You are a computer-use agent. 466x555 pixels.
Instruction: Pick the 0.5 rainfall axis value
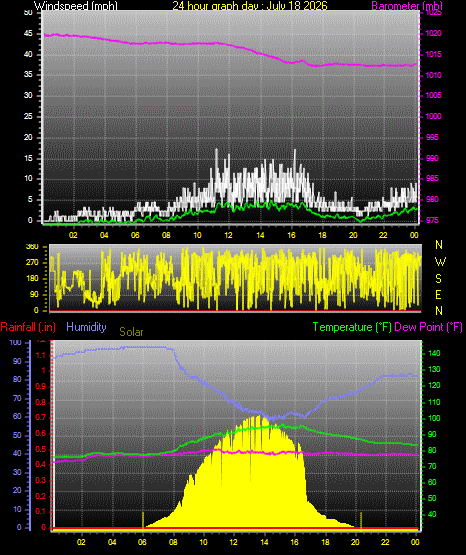tap(41, 450)
